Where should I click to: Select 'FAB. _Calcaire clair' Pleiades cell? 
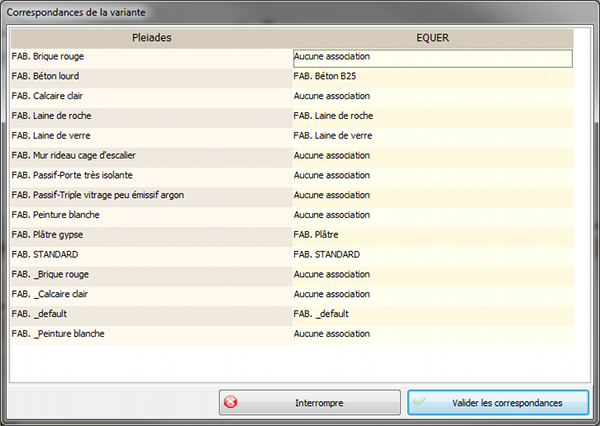[x=152, y=296]
